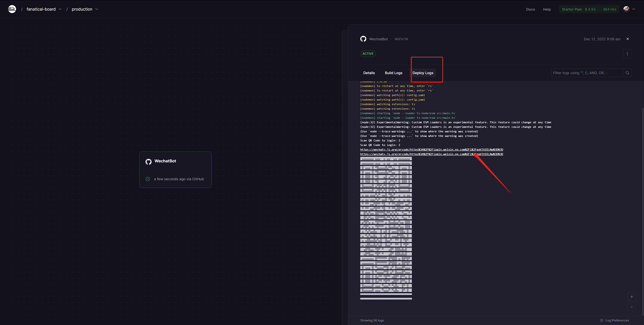Click the QR code in the logs

pyautogui.click(x=386, y=228)
